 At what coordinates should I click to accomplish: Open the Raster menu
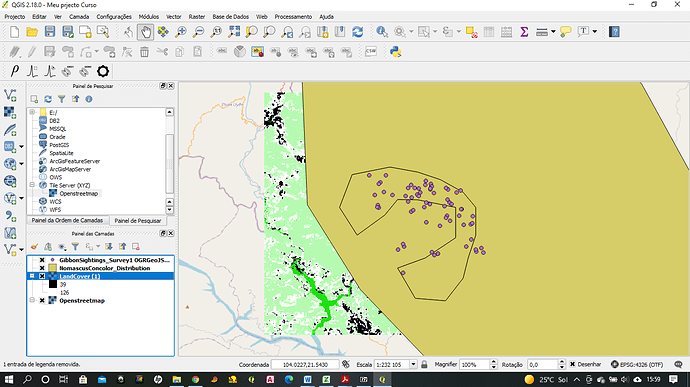[197, 17]
